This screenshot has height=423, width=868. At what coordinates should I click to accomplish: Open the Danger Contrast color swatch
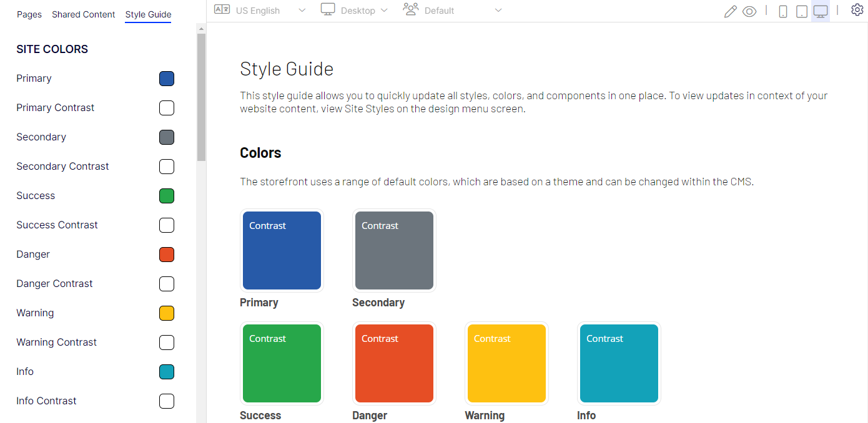pos(167,284)
